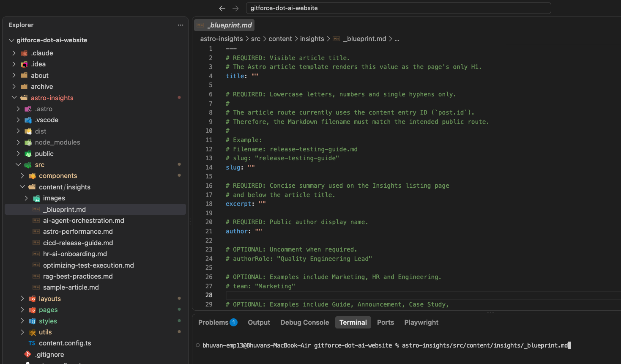Collapse the content/insights folder chevron

[x=22, y=187]
